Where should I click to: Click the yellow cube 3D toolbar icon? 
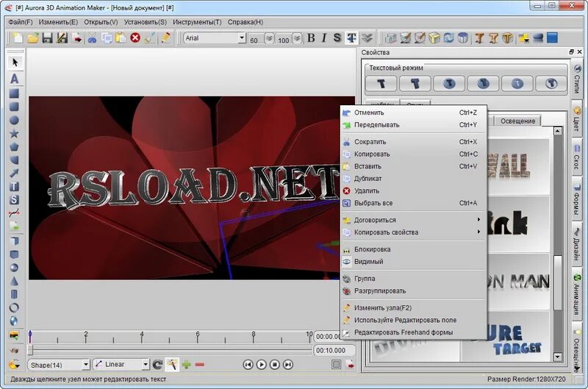(434, 38)
